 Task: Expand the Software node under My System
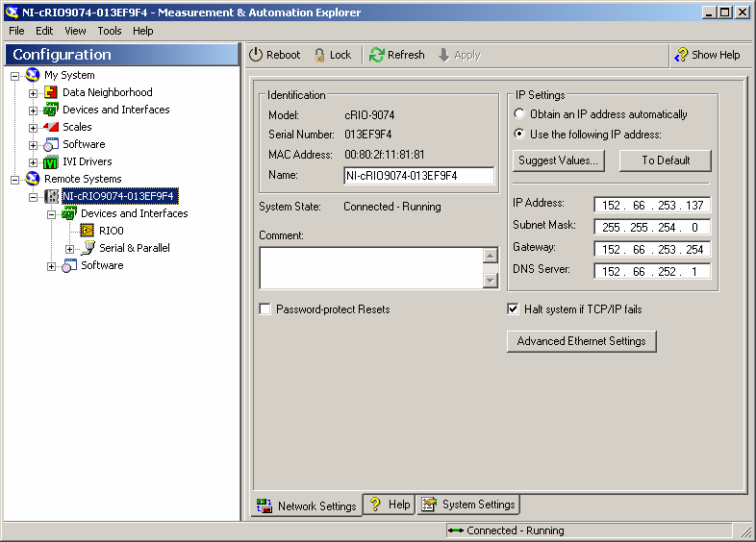pos(33,145)
